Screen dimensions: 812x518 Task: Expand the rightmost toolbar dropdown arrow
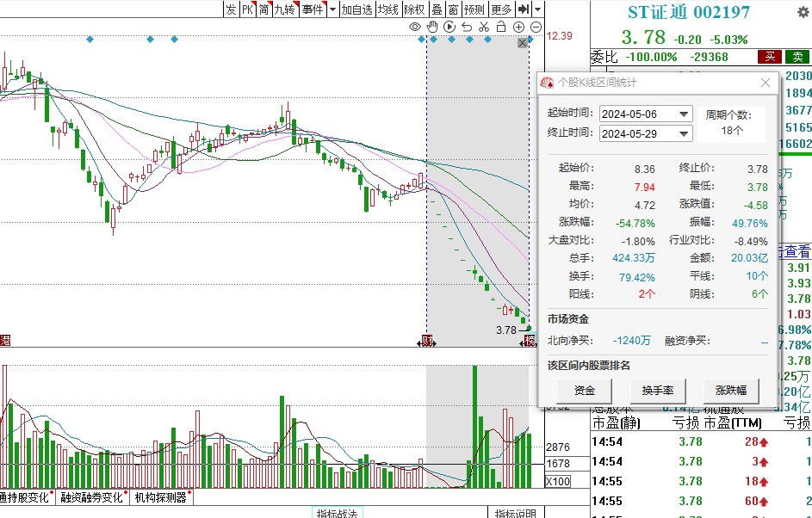(x=537, y=9)
